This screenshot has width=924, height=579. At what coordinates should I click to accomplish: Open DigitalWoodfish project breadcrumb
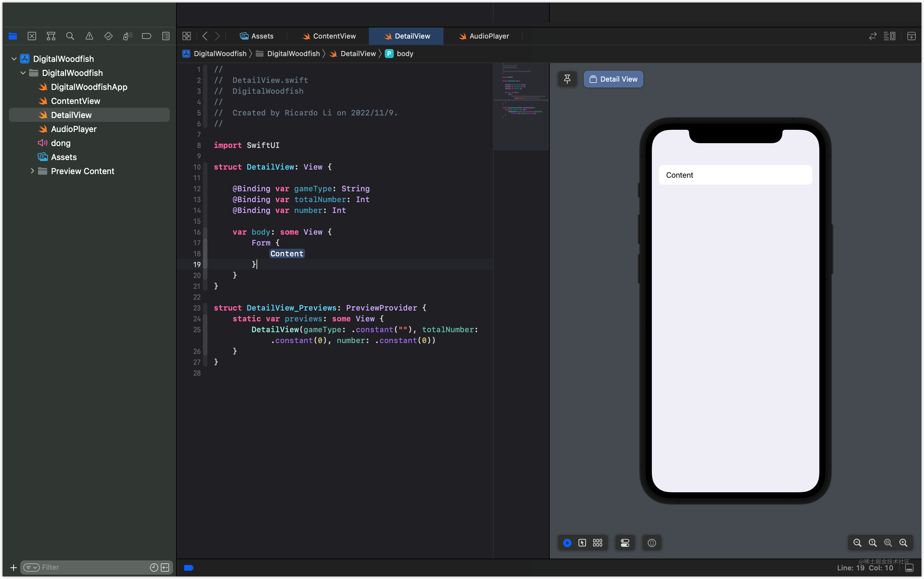[x=214, y=54]
